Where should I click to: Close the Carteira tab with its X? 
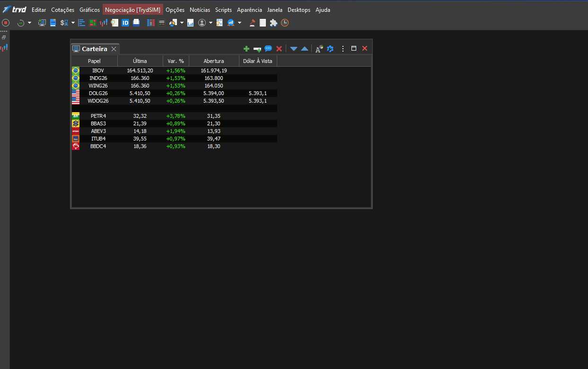click(114, 49)
